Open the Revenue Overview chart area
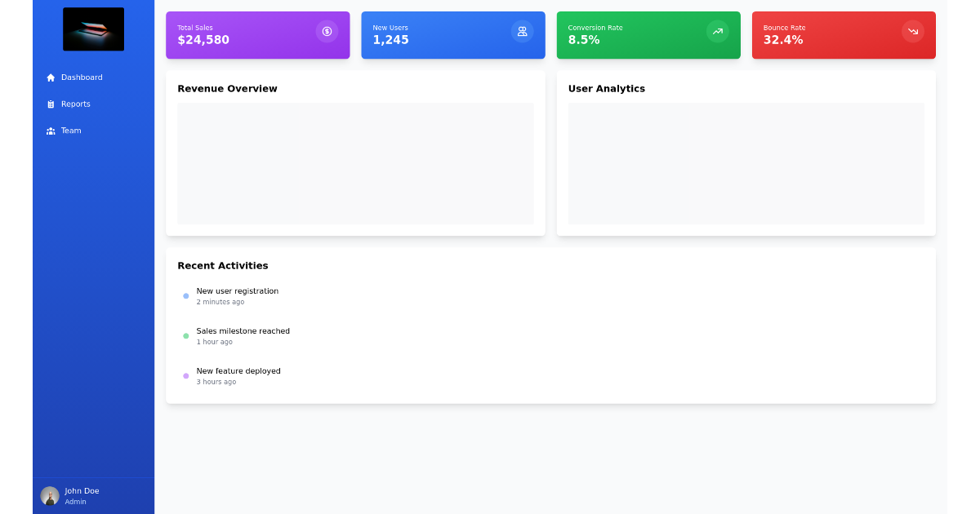 [355, 163]
